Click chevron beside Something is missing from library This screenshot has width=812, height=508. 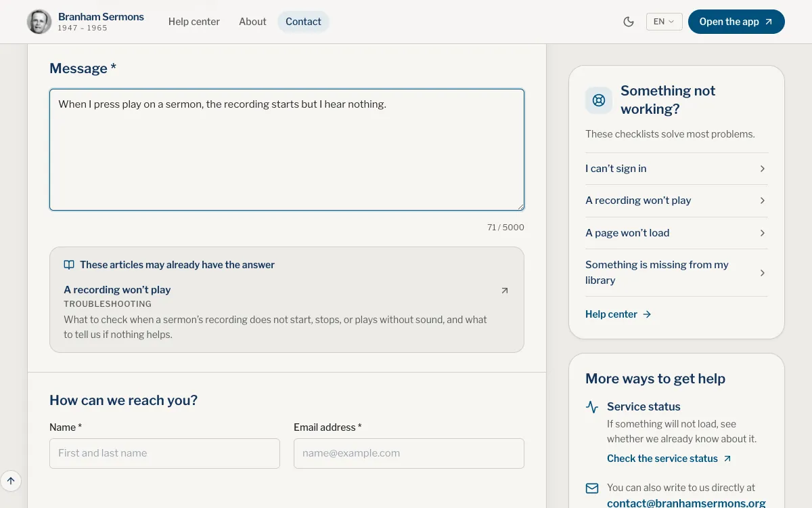[763, 273]
